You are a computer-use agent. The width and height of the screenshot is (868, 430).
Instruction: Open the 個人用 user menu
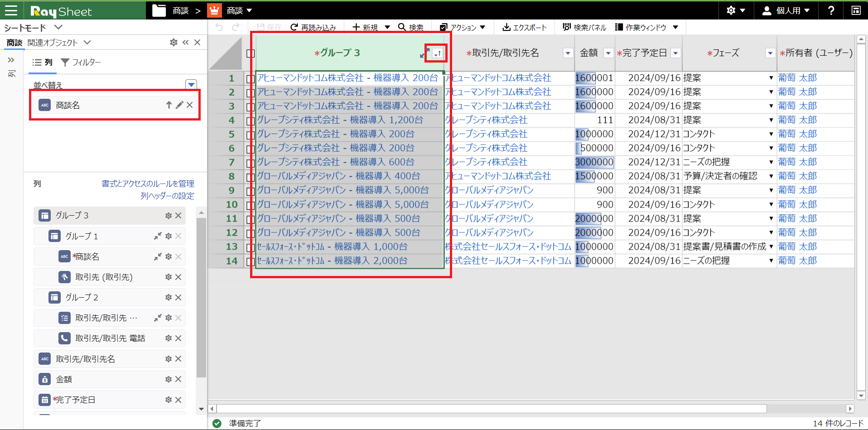tap(786, 10)
